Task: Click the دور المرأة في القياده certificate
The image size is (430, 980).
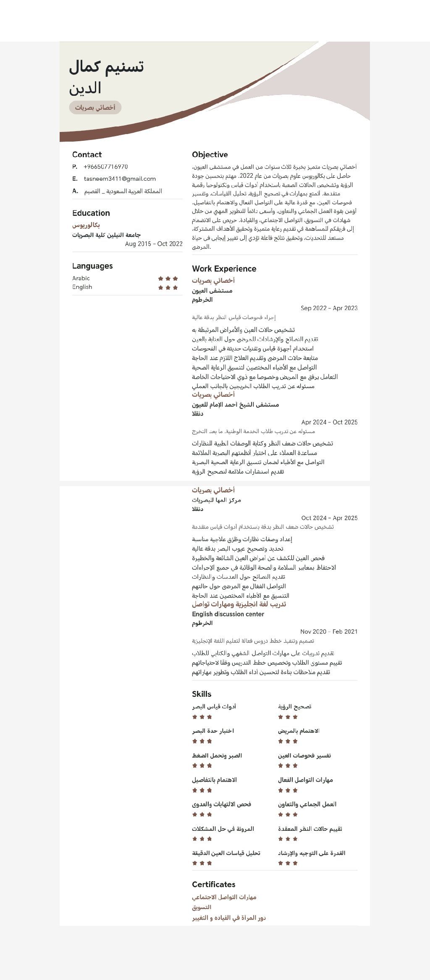Action: click(x=229, y=918)
